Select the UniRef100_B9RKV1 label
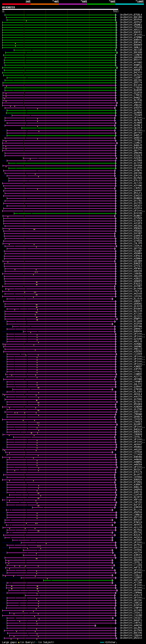The height and width of the screenshot is (644, 146). click(x=131, y=40)
